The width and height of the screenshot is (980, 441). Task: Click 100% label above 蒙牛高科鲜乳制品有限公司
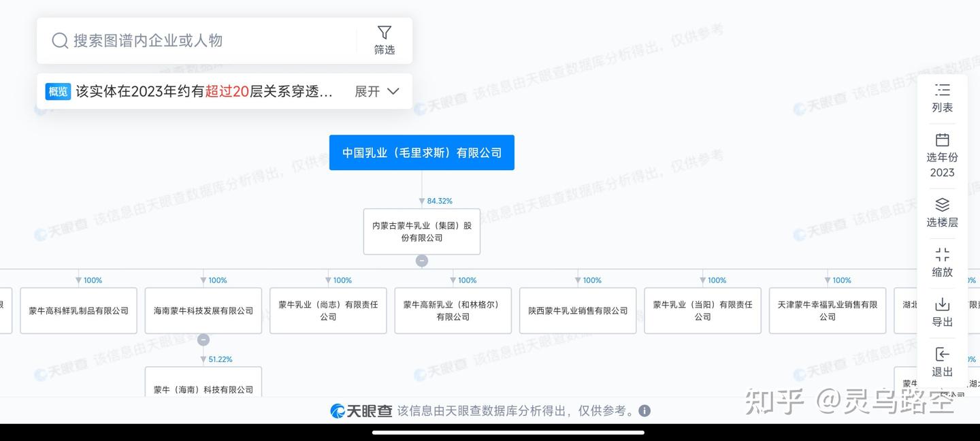point(93,280)
